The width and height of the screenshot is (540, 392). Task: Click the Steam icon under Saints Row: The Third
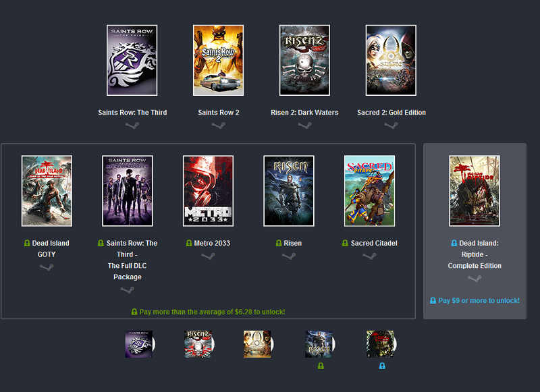tap(132, 125)
